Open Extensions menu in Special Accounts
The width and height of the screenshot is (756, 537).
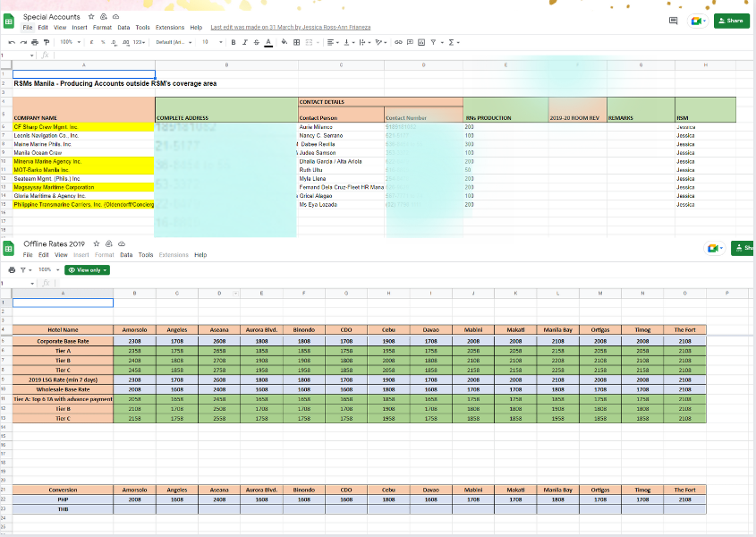(x=170, y=28)
